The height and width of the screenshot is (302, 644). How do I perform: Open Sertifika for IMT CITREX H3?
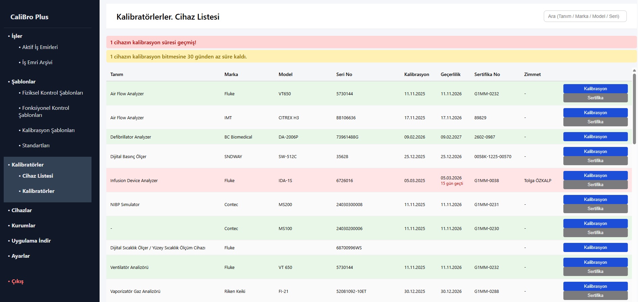(595, 122)
